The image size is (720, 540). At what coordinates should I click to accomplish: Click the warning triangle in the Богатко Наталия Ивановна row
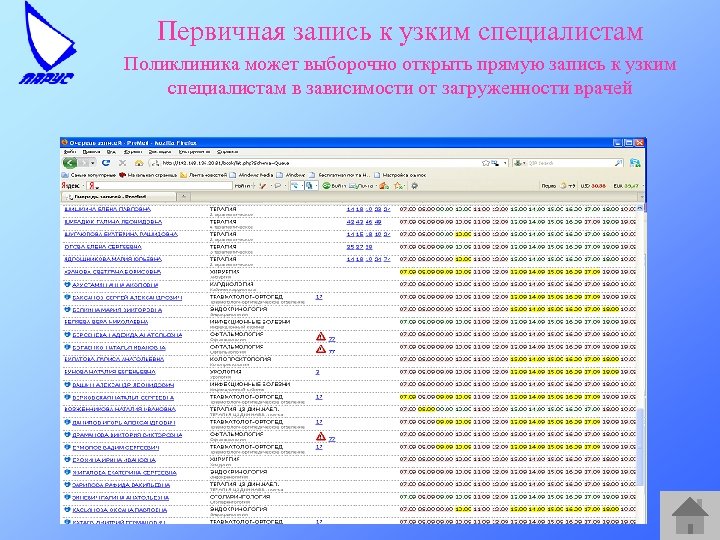click(x=321, y=349)
